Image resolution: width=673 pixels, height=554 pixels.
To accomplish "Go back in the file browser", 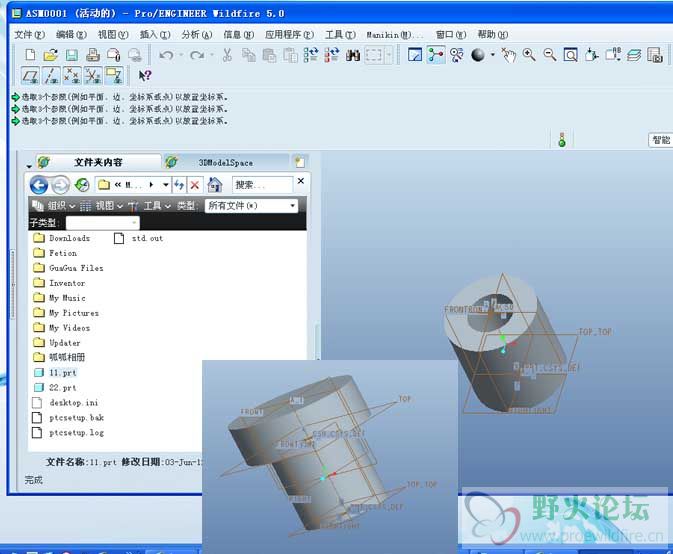I will pos(39,185).
